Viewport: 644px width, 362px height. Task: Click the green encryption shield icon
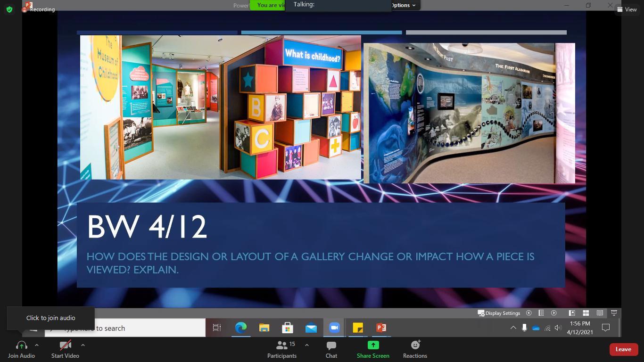[9, 9]
